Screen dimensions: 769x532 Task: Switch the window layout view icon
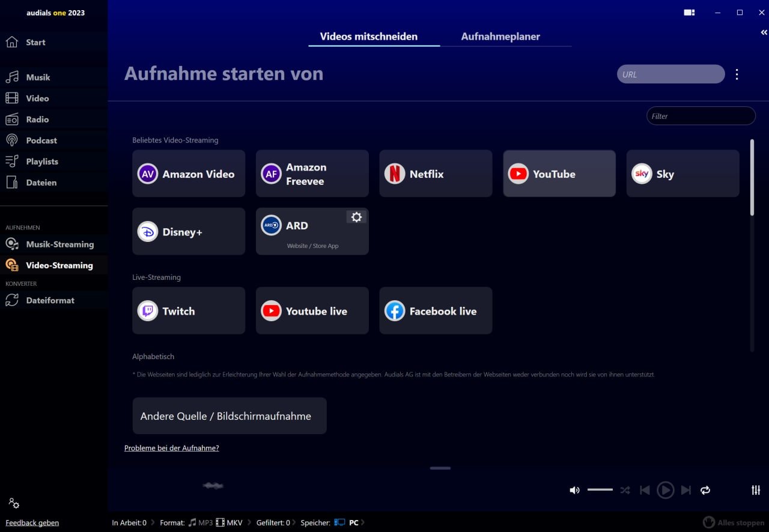[x=689, y=13]
